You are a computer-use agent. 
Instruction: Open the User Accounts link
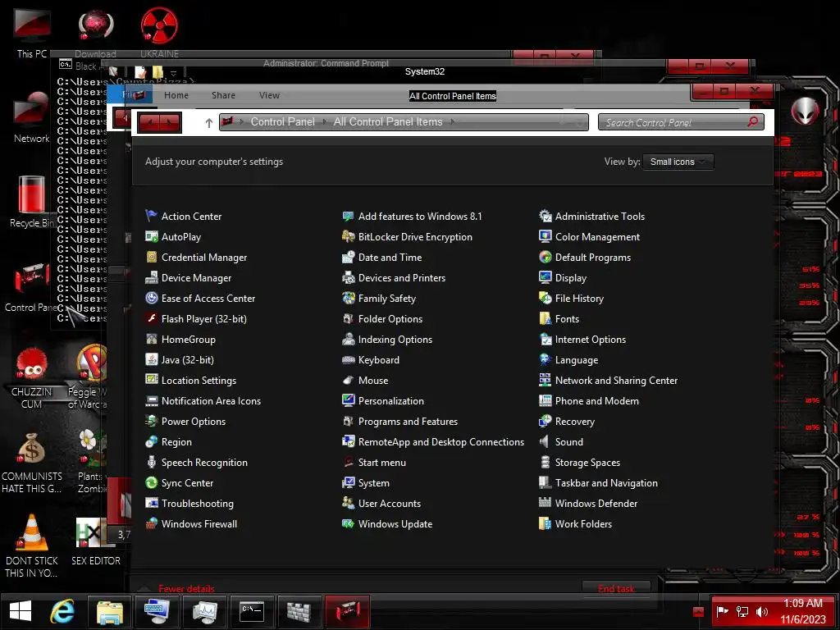(x=390, y=504)
